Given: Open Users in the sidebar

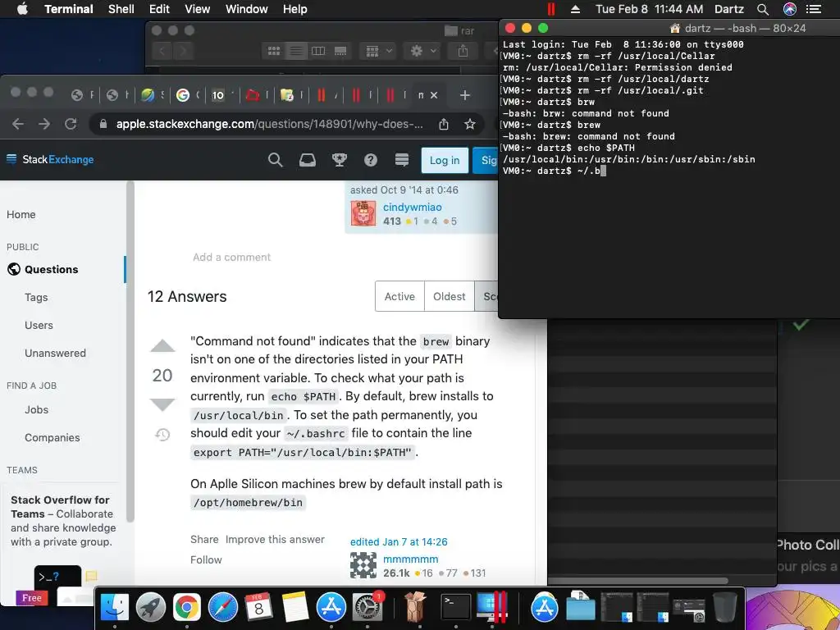Looking at the screenshot, I should coord(39,325).
